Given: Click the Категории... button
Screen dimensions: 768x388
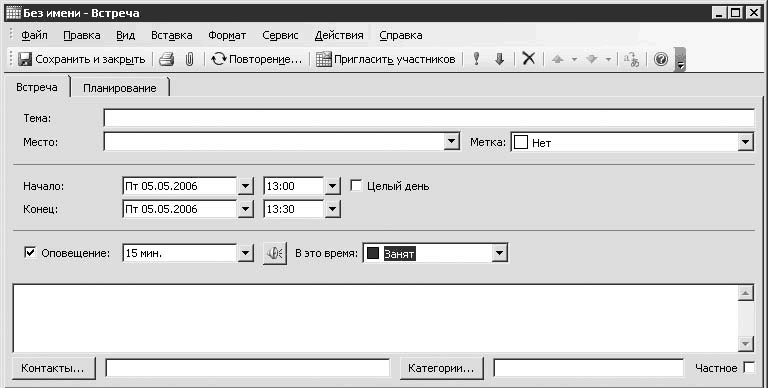Looking at the screenshot, I should point(442,368).
